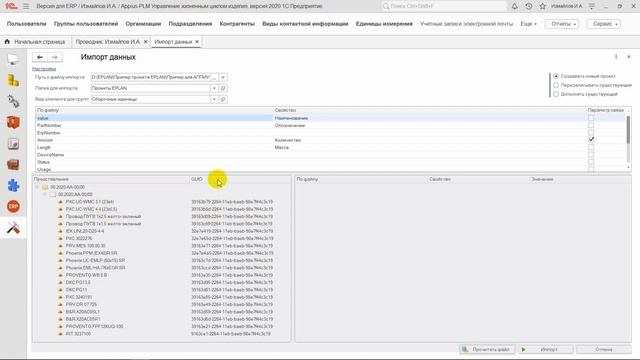Focus the global search field

coord(444,6)
